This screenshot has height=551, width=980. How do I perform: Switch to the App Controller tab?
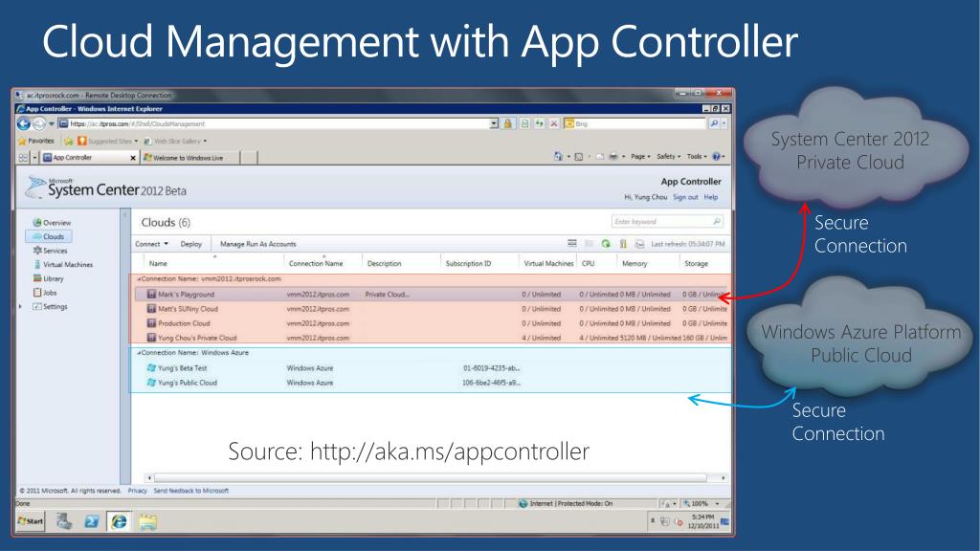(89, 158)
